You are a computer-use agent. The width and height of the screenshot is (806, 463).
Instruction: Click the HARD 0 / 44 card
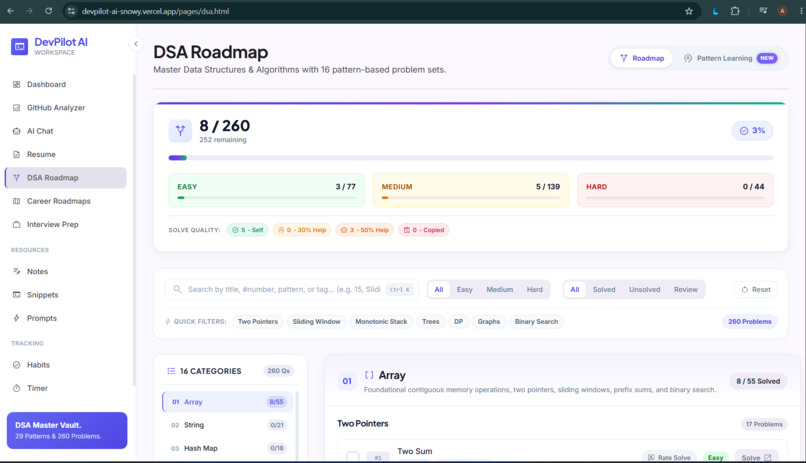675,190
